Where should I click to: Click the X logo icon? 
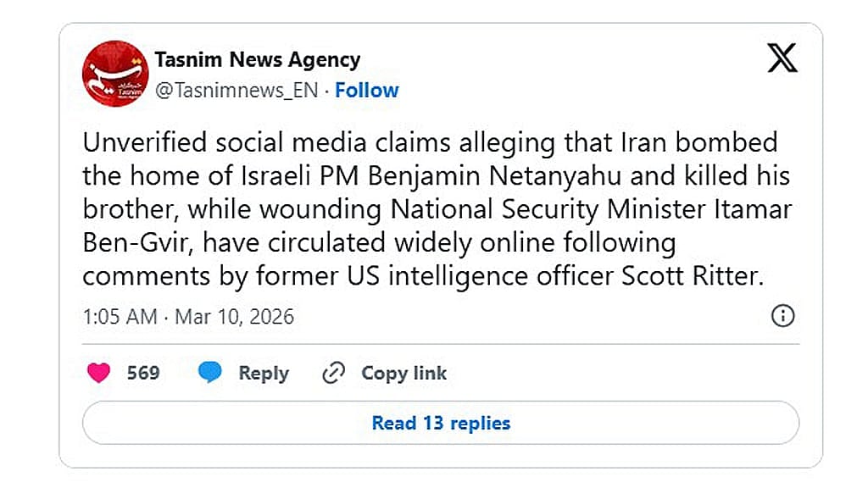tap(782, 58)
